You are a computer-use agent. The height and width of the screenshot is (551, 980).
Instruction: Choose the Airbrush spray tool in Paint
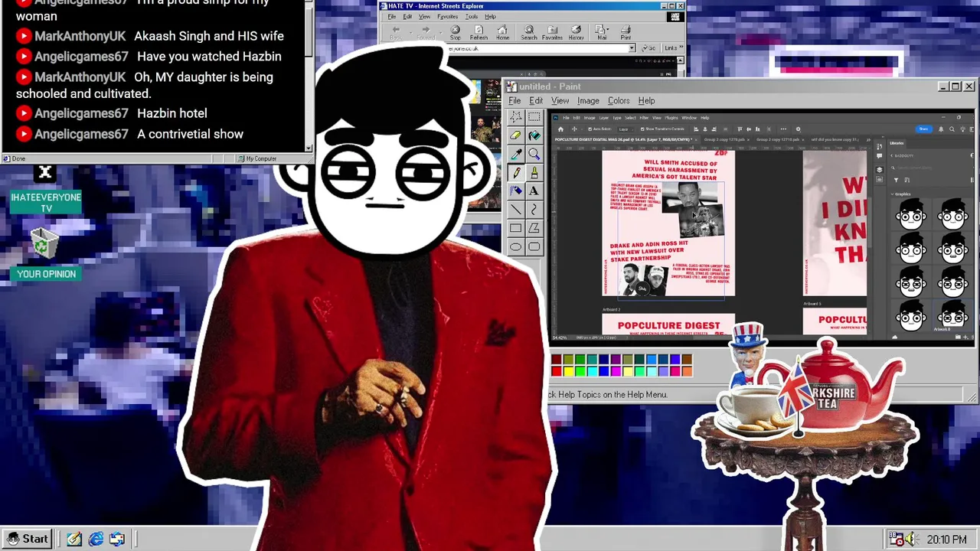[516, 191]
